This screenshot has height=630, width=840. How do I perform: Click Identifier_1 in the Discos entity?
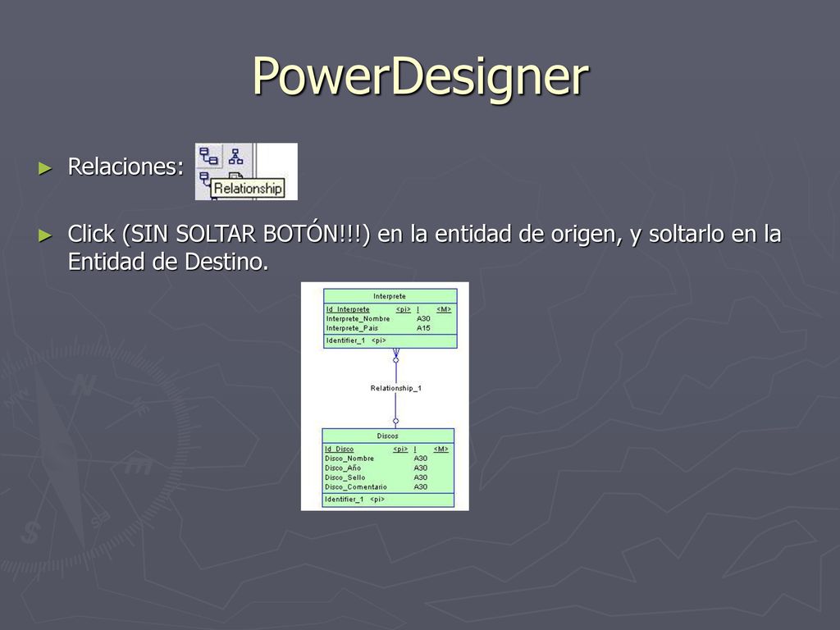pos(344,500)
